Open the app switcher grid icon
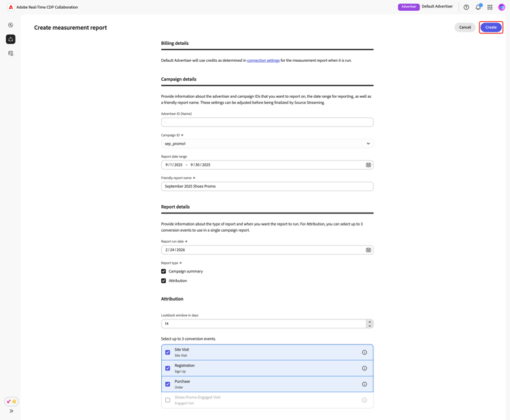The image size is (510, 420). tap(490, 7)
